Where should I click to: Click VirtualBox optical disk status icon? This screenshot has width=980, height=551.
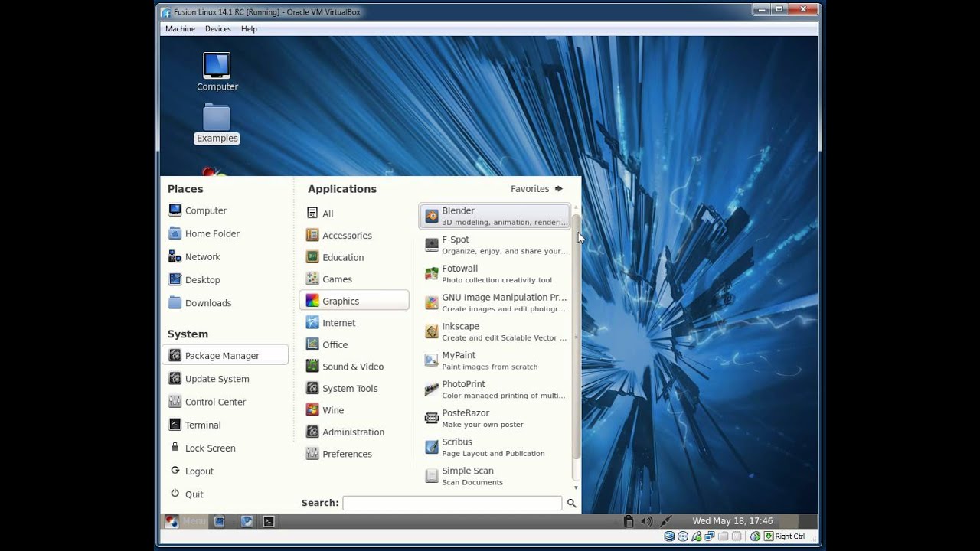(x=683, y=536)
